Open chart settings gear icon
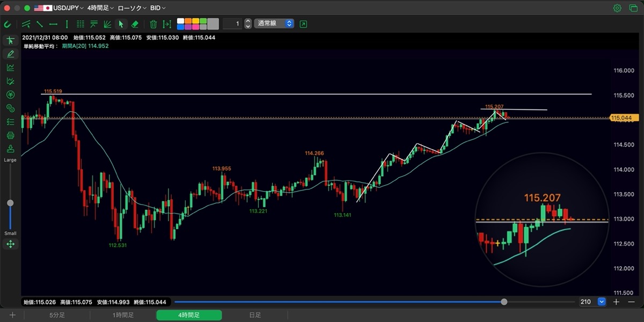 coord(617,8)
